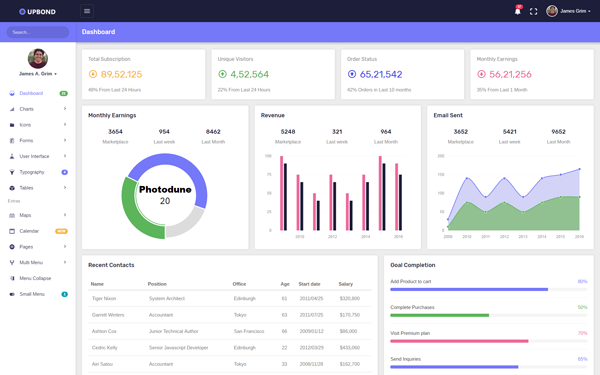Viewport: 600px width, 375px height.
Task: Click the Dashboard sidebar icon
Action: point(12,93)
